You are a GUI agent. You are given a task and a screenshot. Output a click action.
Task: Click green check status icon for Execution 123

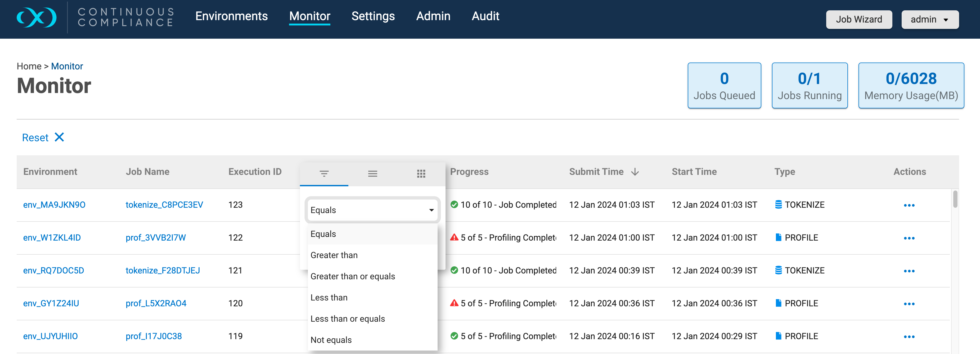click(x=454, y=204)
